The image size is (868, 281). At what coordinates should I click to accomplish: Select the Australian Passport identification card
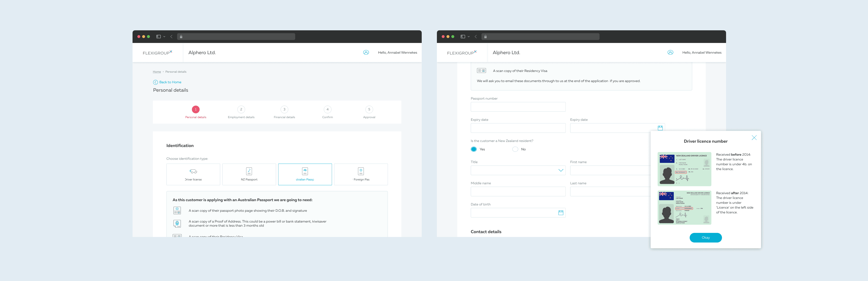[305, 174]
